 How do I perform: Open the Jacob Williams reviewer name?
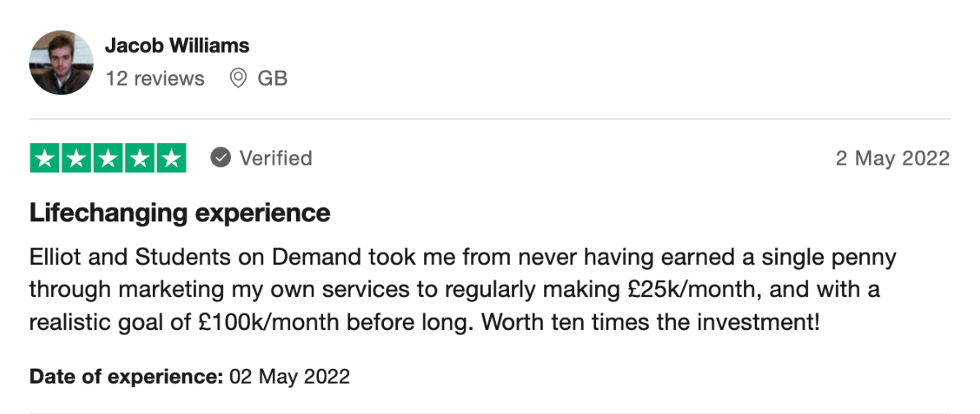click(x=177, y=45)
